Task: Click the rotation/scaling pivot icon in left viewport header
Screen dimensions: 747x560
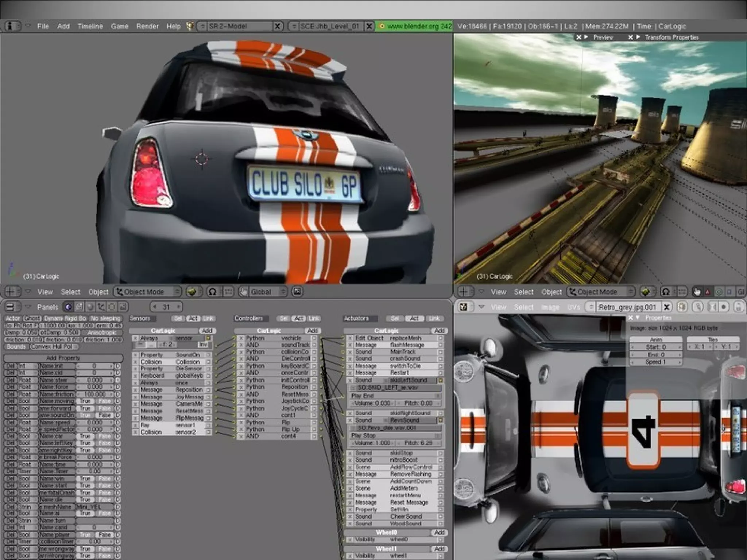Action: tap(213, 292)
